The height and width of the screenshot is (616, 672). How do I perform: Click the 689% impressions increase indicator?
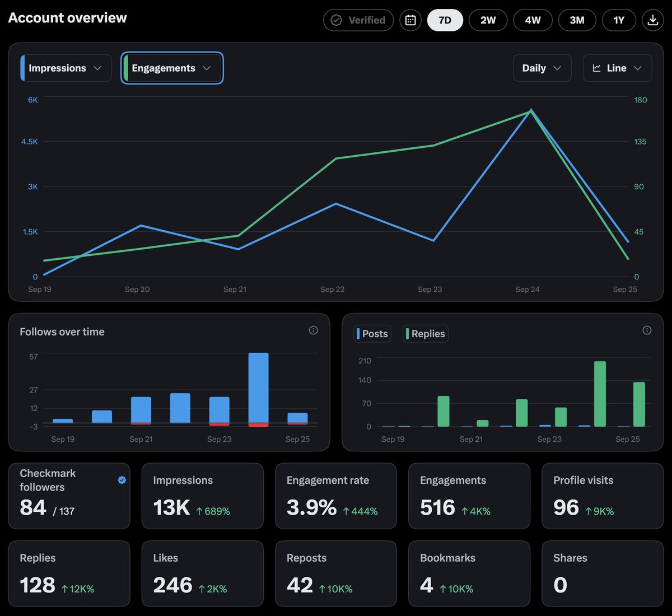[213, 511]
